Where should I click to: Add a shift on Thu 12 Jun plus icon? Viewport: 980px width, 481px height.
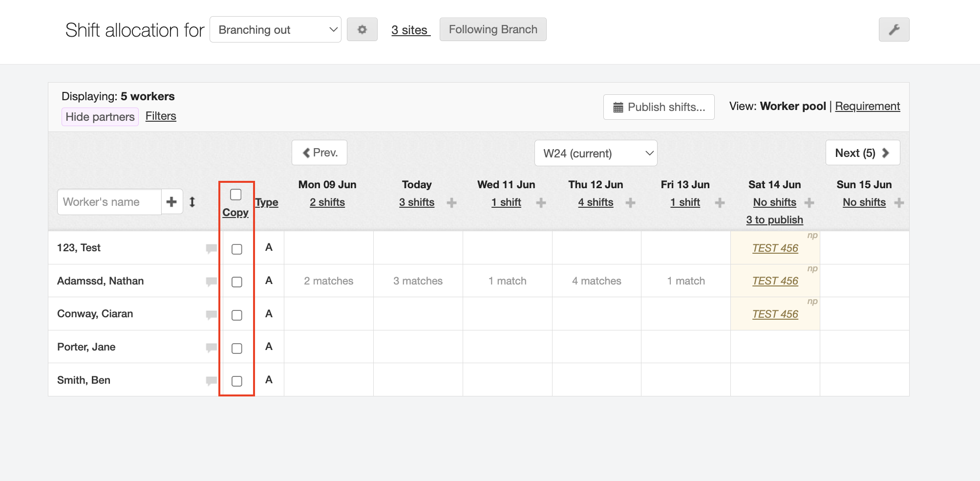tap(630, 202)
